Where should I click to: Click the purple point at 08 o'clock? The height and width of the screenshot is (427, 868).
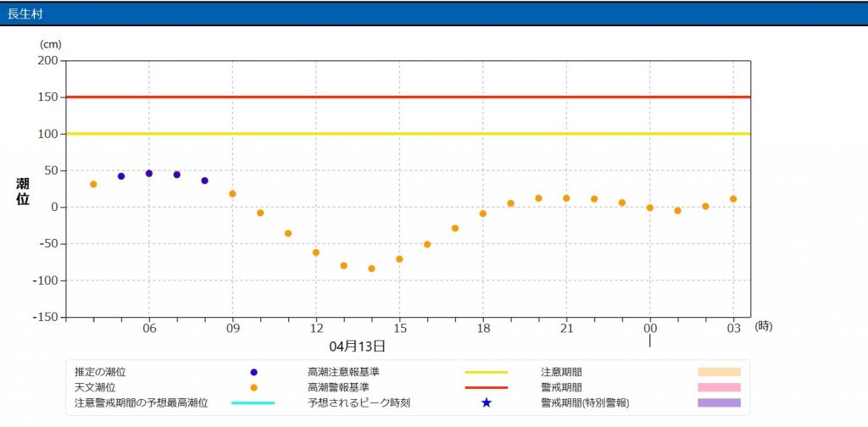205,180
